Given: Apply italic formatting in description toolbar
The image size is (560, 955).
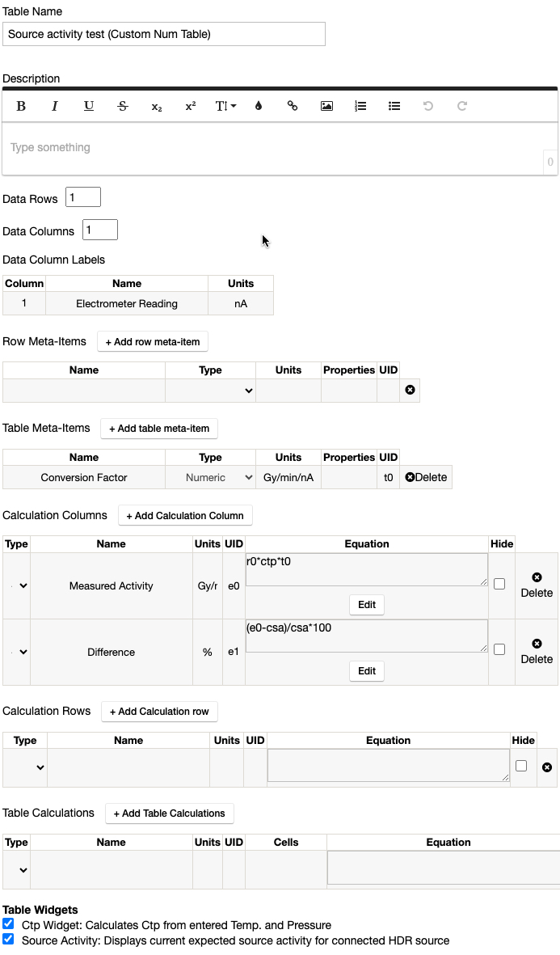Looking at the screenshot, I should (55, 106).
